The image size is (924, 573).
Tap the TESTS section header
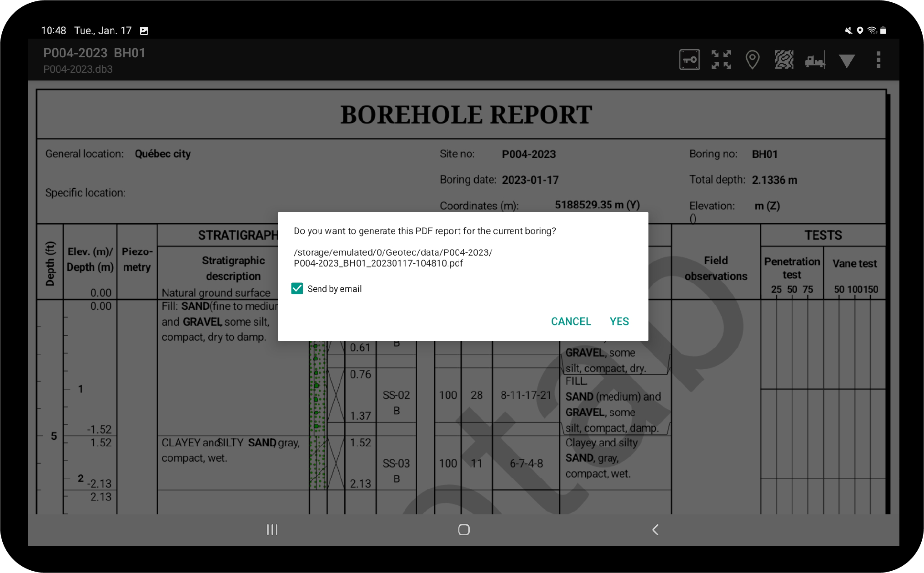coord(823,235)
